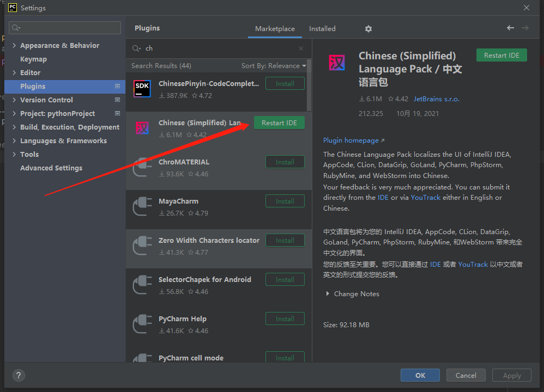Viewport: 544px width, 392px height.
Task: Install the ChroMATERIAL plugin
Action: point(285,162)
